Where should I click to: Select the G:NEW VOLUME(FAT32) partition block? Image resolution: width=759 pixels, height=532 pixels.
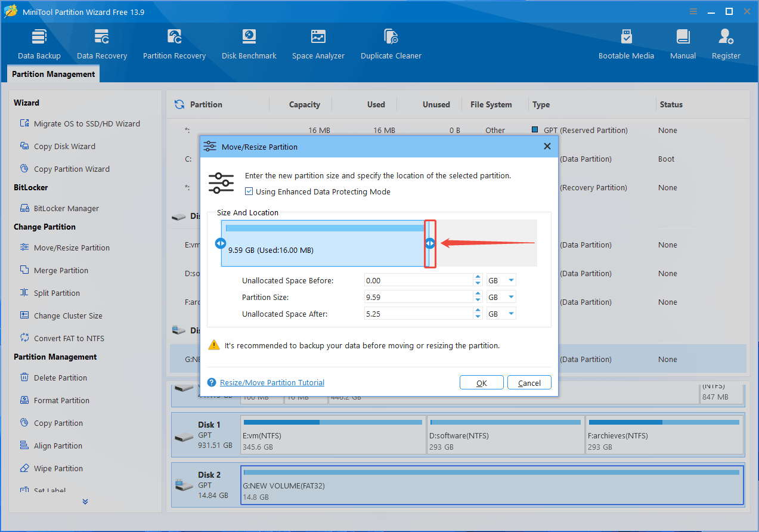[x=492, y=485]
